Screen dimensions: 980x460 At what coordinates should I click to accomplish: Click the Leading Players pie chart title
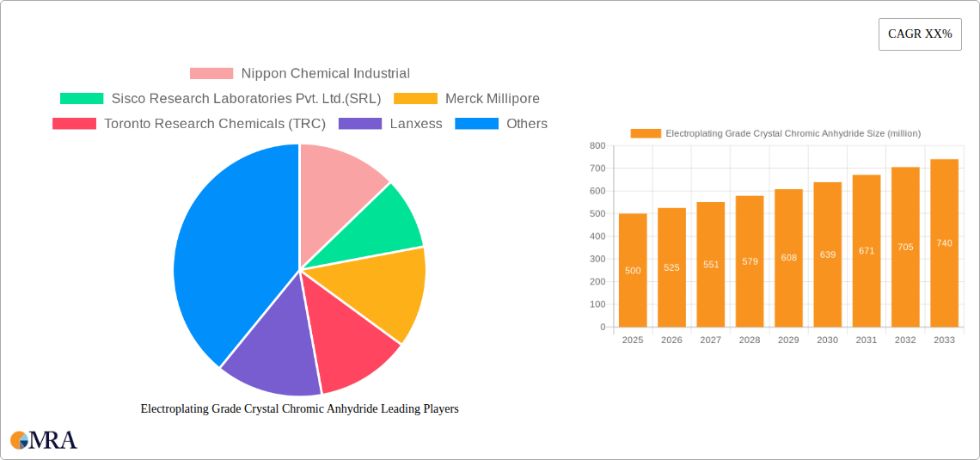pos(299,408)
